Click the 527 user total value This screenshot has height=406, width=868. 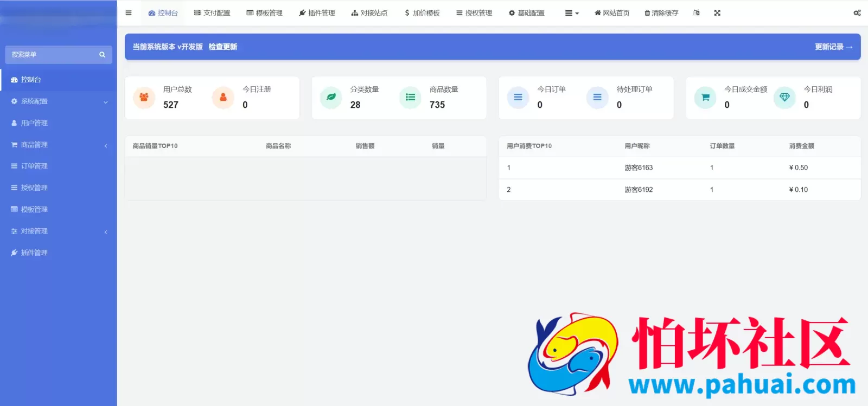click(171, 105)
